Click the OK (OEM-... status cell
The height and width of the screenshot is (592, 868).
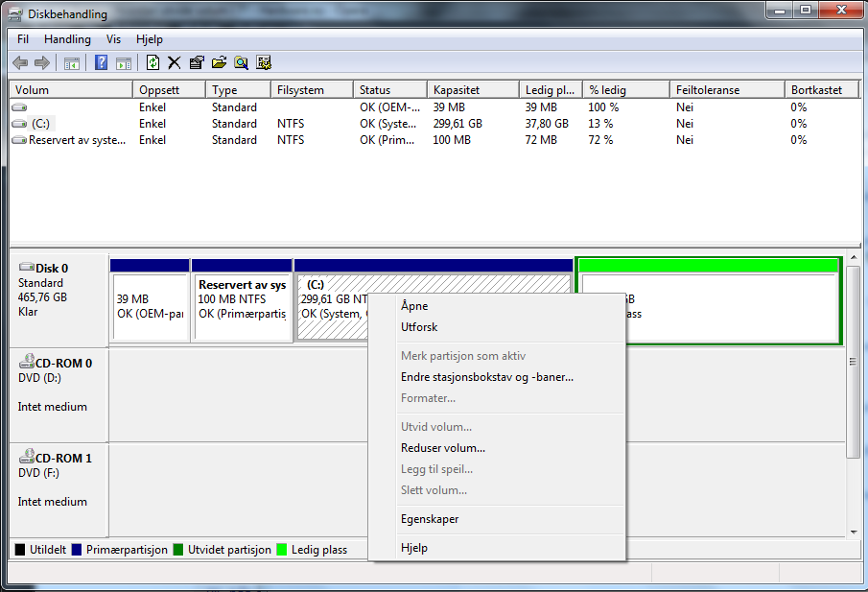click(x=389, y=107)
